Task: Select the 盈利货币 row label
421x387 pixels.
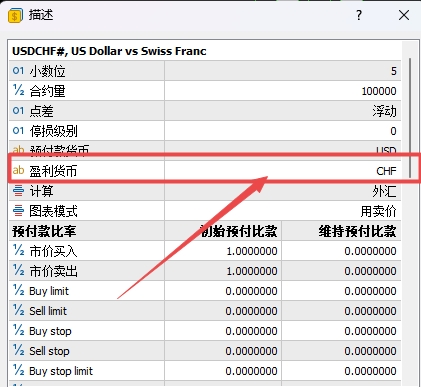Action: [x=53, y=171]
